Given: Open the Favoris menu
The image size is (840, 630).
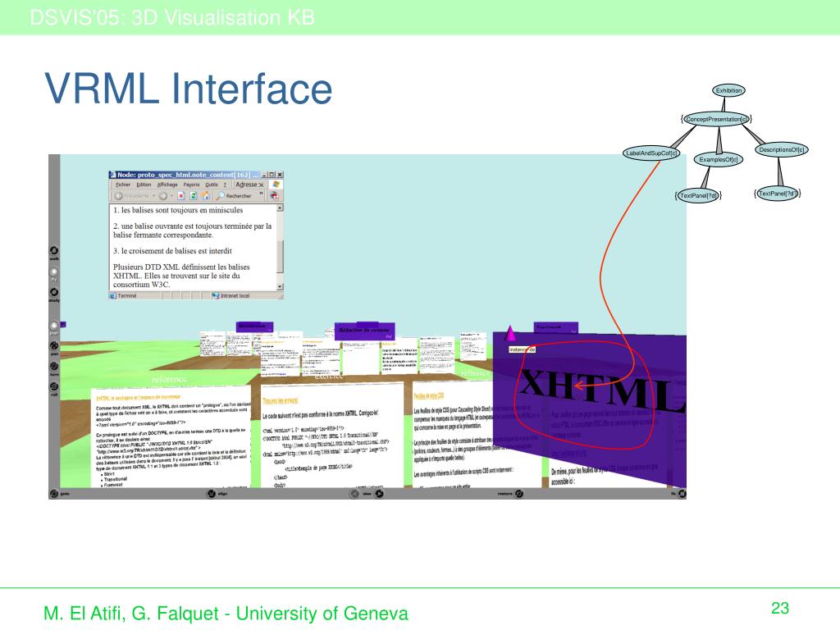Looking at the screenshot, I should click(191, 185).
